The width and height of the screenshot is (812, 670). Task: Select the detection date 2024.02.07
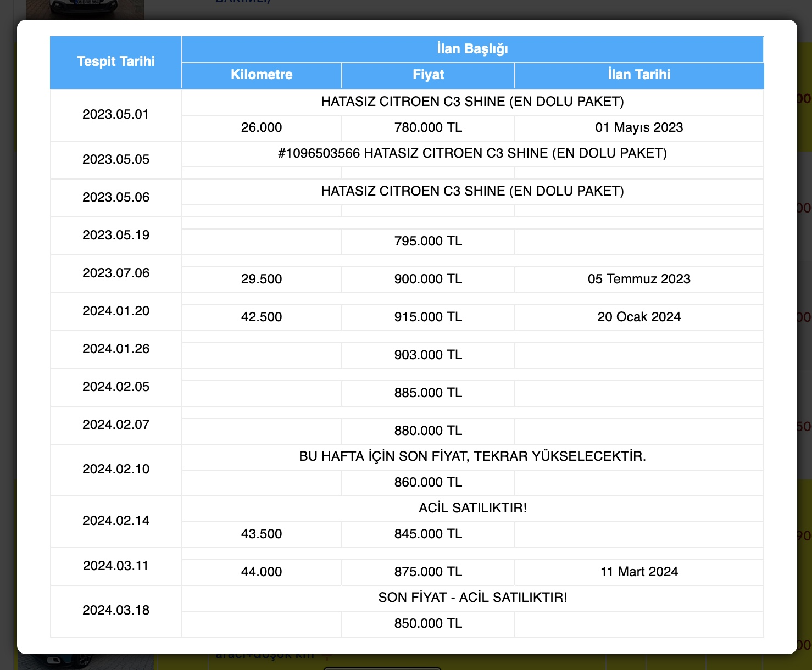[116, 425]
